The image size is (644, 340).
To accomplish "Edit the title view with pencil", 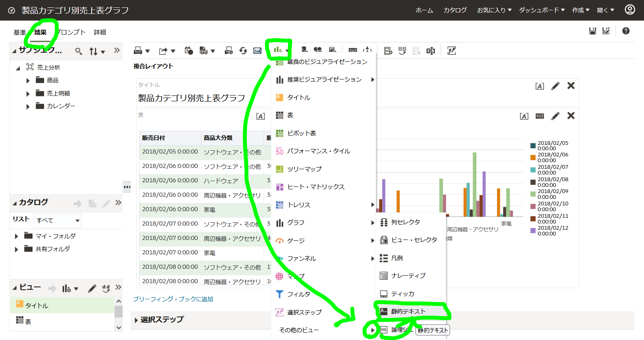I will click(555, 86).
